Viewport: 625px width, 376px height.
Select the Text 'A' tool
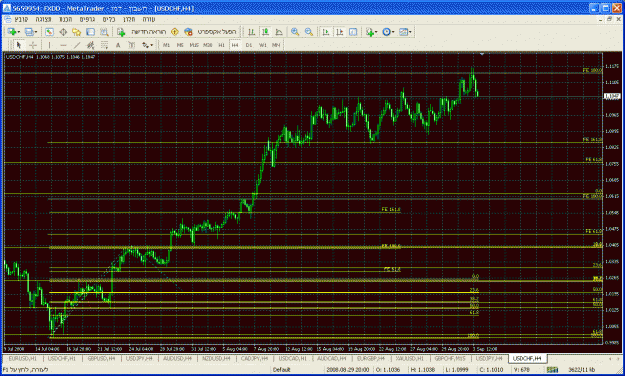tap(118, 45)
